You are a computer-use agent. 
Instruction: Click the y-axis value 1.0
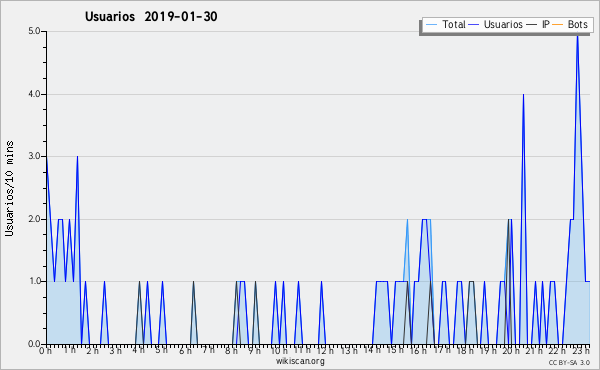tap(34, 281)
